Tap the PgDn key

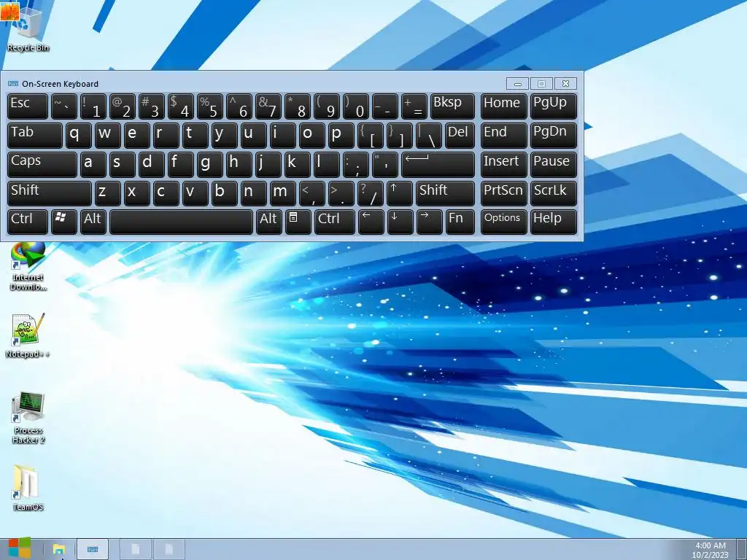pyautogui.click(x=553, y=135)
